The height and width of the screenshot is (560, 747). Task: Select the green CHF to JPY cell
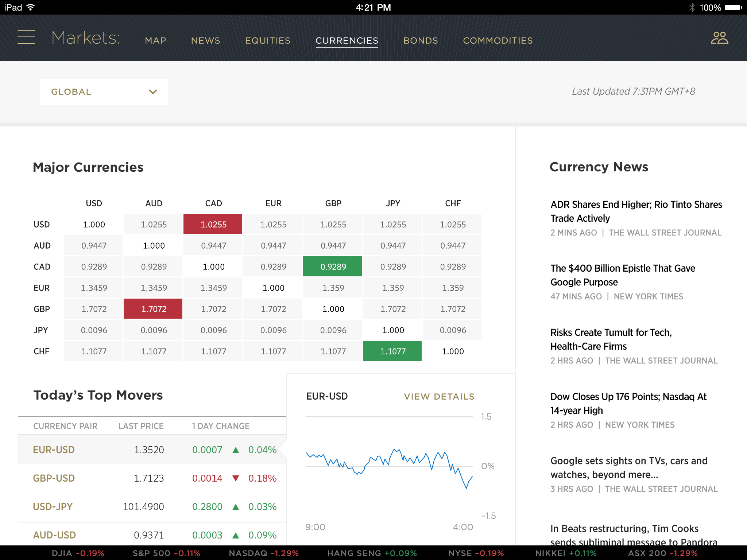(x=392, y=351)
